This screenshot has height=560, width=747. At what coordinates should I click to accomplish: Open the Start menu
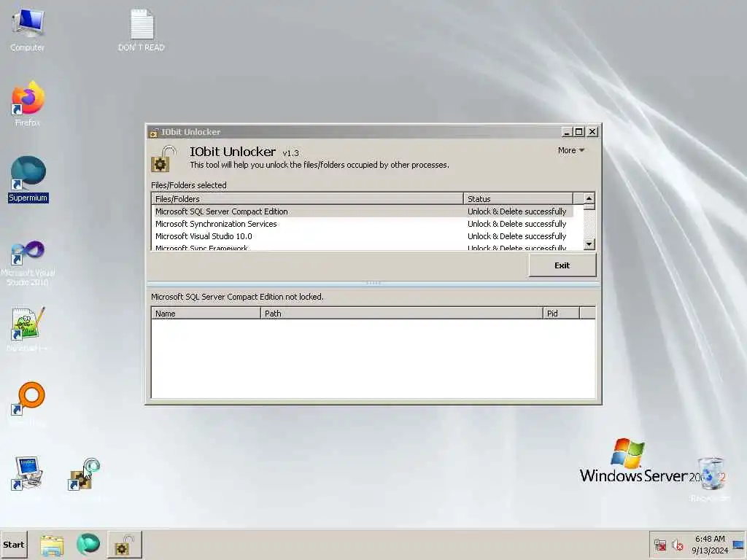click(14, 545)
